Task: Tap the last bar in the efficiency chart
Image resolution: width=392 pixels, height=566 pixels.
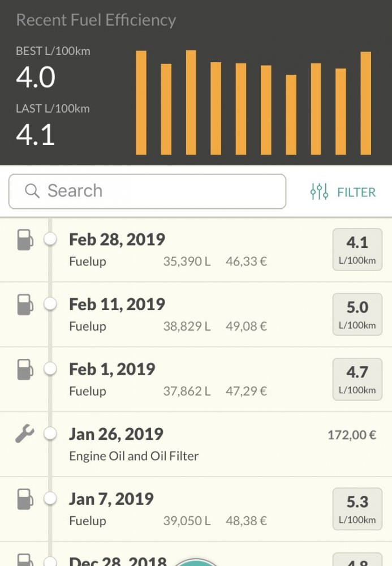Action: [x=366, y=103]
